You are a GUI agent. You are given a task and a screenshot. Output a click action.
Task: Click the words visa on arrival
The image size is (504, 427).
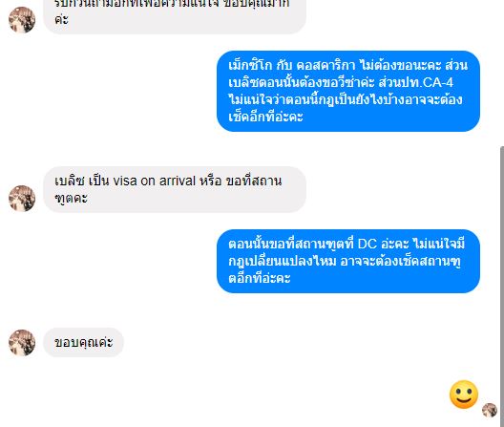[155, 181]
